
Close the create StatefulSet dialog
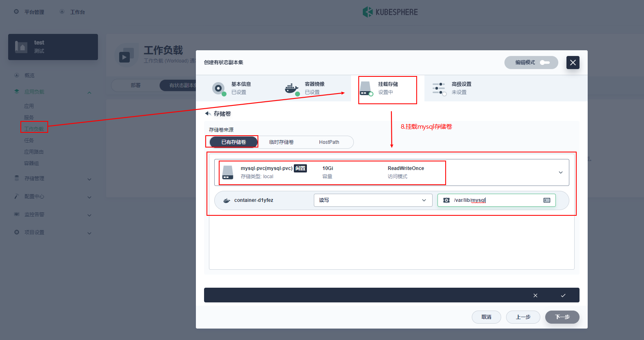573,63
